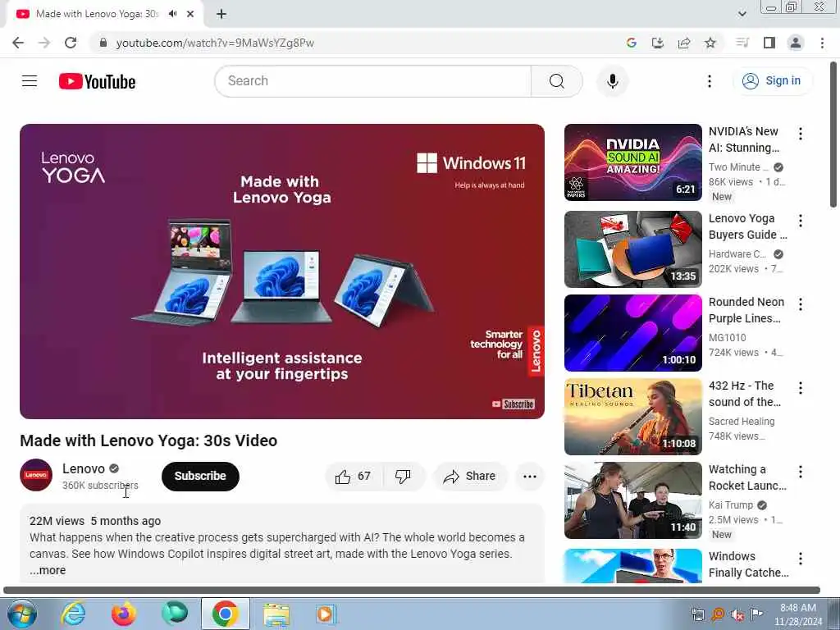Go to the YouTube home logo
Viewport: 840px width, 630px height.
pos(97,81)
